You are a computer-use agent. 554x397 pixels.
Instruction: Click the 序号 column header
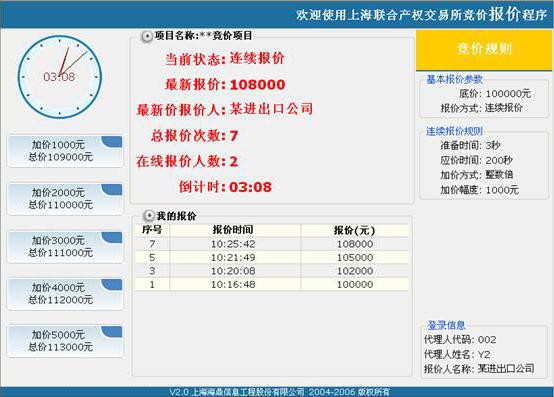152,230
